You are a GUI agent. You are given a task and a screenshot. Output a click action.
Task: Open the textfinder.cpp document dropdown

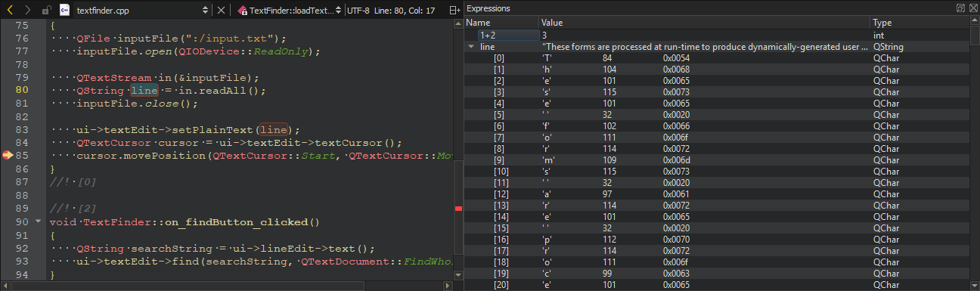click(143, 11)
